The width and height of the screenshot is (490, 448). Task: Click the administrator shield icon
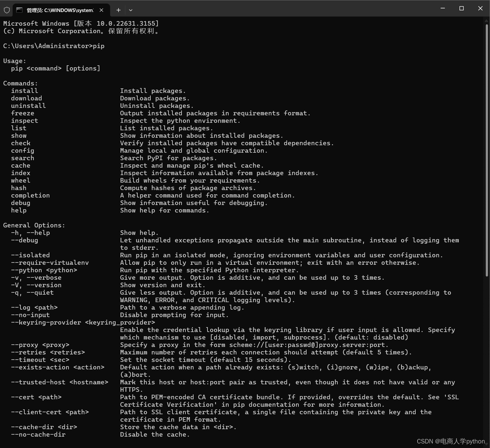pos(6,10)
